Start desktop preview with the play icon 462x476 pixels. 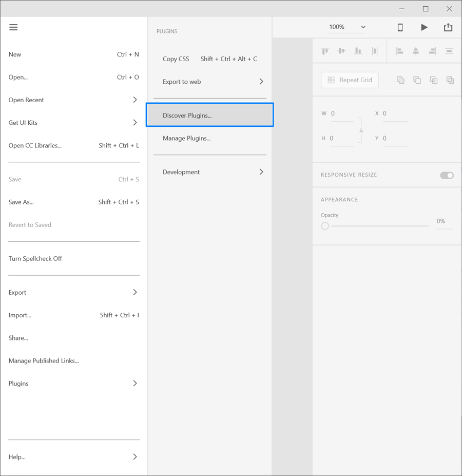point(424,27)
